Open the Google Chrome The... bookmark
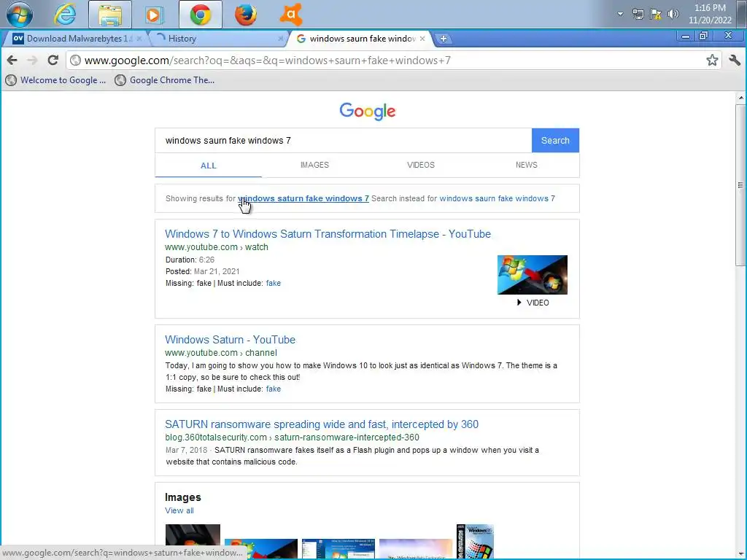Screen dimensions: 747x560 [x=165, y=80]
